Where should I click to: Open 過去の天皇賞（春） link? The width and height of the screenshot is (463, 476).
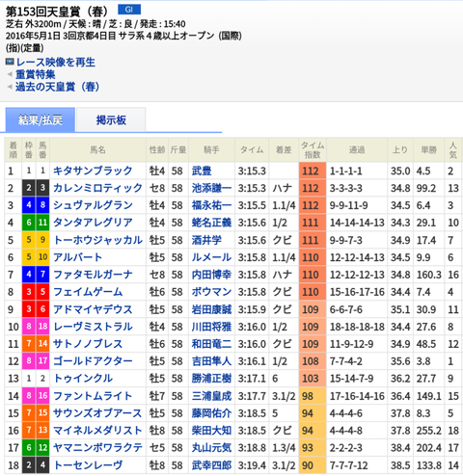tap(57, 87)
